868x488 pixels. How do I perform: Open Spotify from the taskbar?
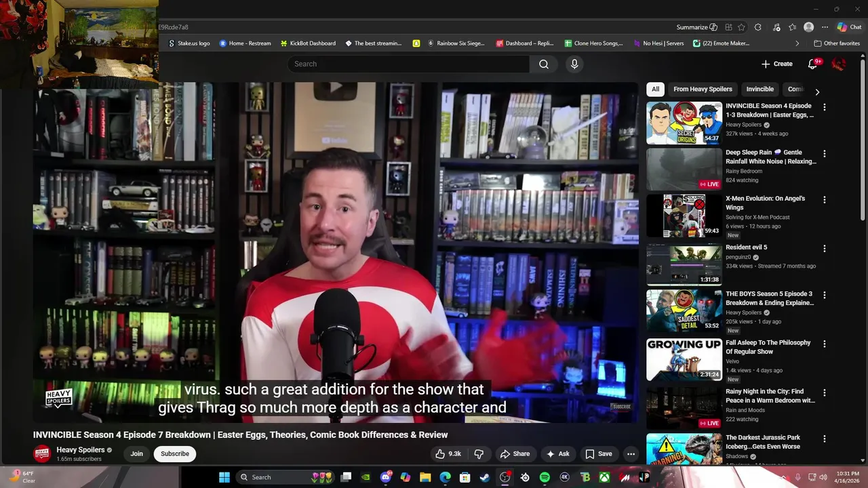545,477
